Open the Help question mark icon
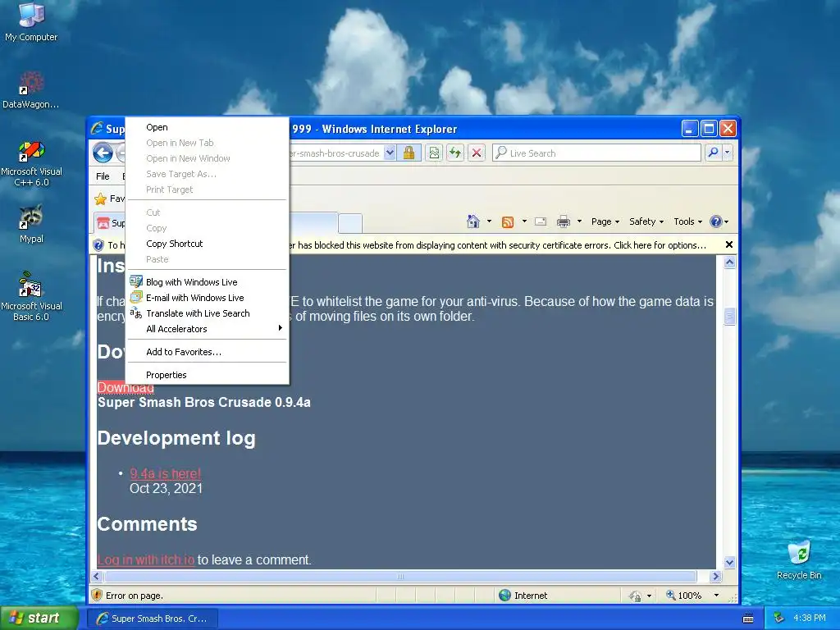 (715, 221)
